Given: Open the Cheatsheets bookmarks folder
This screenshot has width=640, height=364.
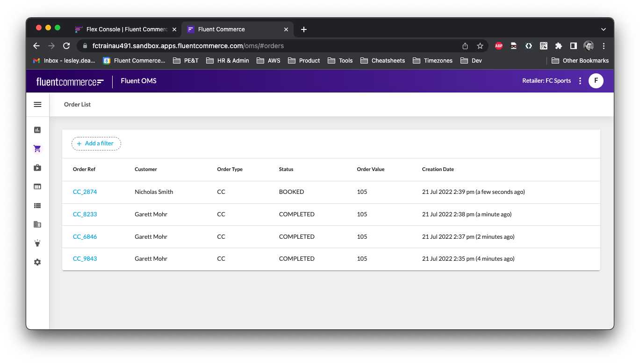Looking at the screenshot, I should coord(382,61).
